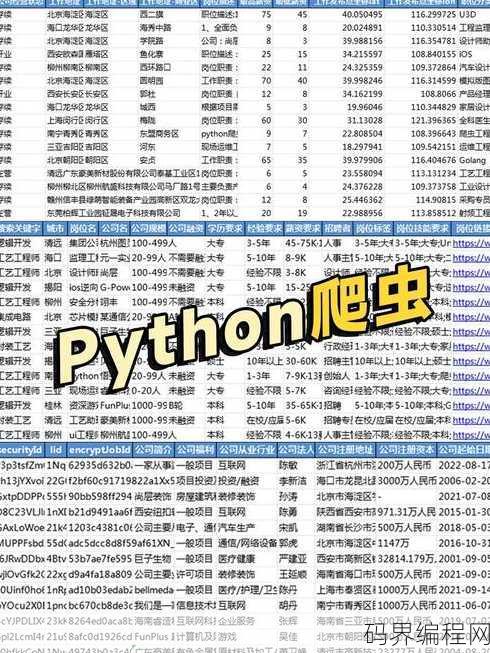Click the 公司规模 column header

tap(149, 228)
